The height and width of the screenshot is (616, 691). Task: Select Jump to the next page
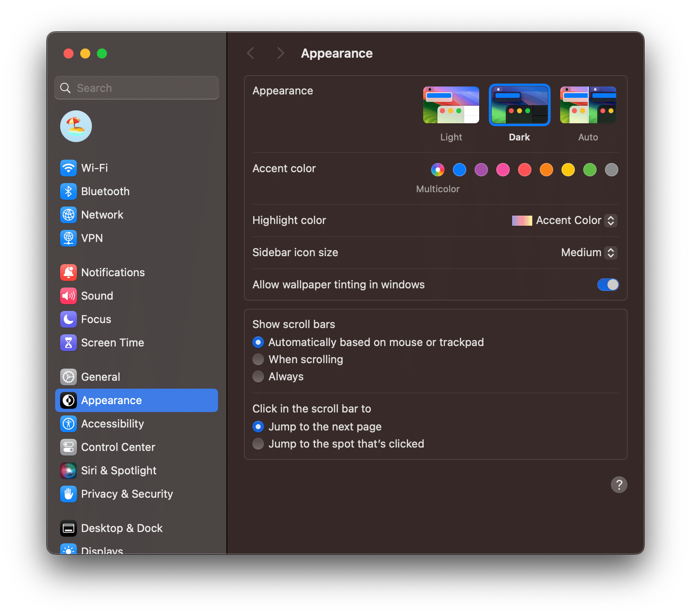(x=258, y=427)
